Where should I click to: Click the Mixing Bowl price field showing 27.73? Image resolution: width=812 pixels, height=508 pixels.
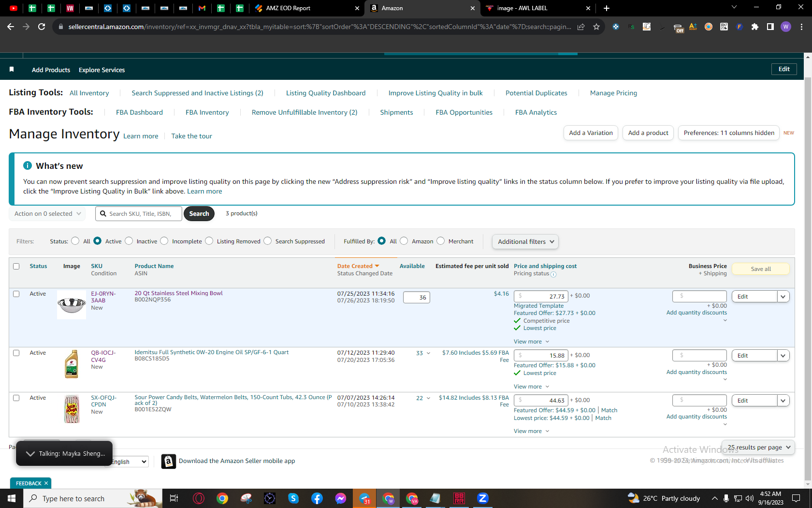(x=541, y=296)
